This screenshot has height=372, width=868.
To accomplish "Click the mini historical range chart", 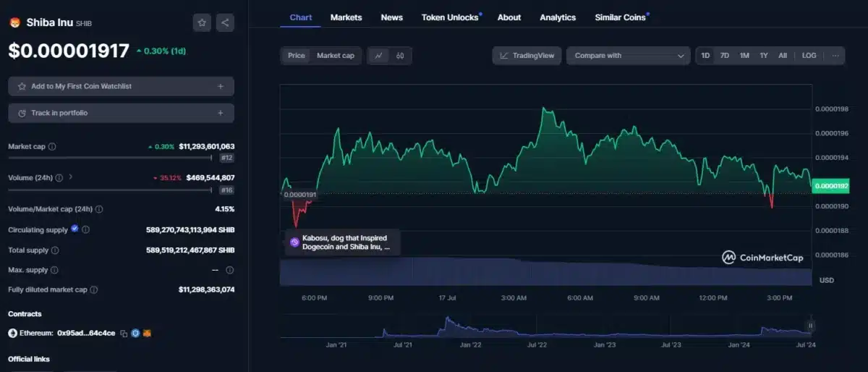I will click(548, 326).
